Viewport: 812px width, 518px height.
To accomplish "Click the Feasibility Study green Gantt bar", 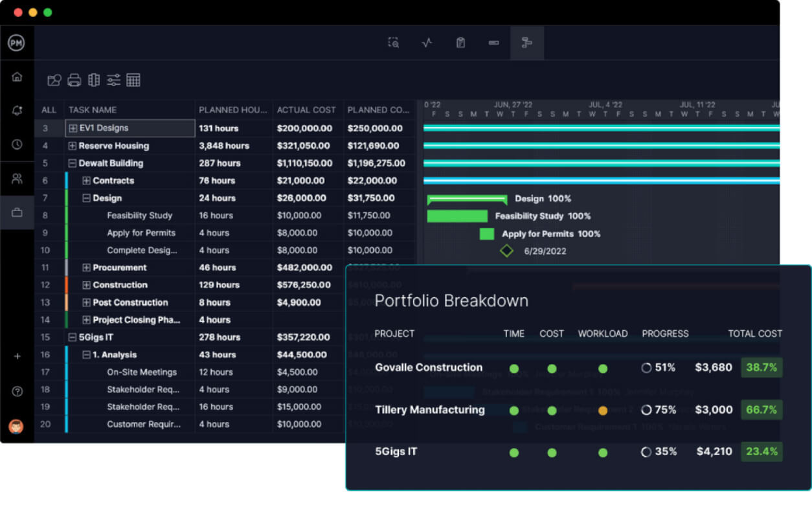I will point(457,216).
